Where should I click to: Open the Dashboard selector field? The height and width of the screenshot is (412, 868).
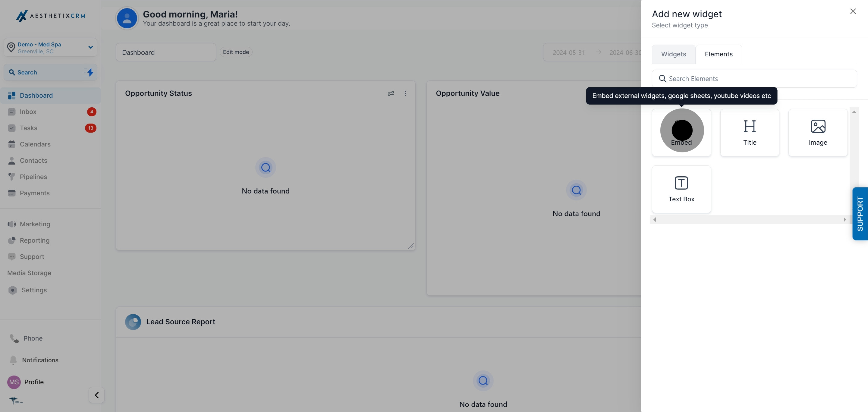click(x=166, y=52)
